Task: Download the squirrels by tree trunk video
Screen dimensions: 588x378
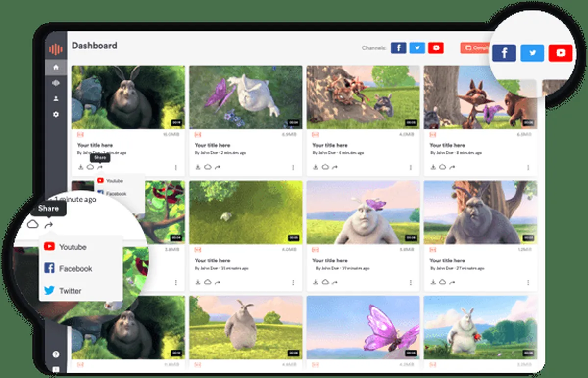Action: click(316, 167)
